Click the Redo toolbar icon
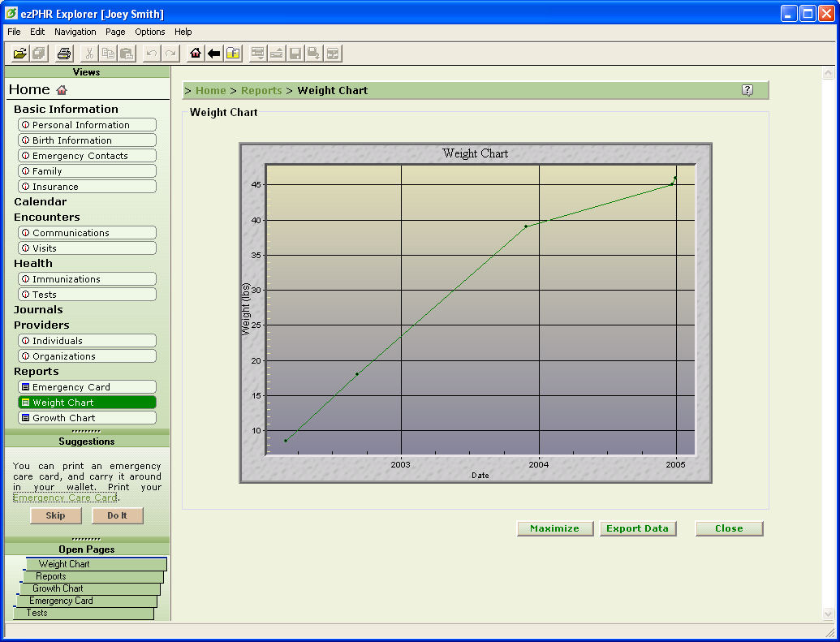 click(x=170, y=53)
